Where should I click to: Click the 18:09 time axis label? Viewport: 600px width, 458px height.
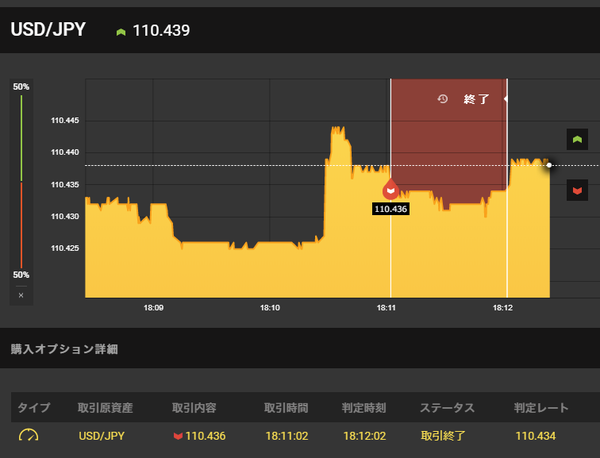click(153, 308)
